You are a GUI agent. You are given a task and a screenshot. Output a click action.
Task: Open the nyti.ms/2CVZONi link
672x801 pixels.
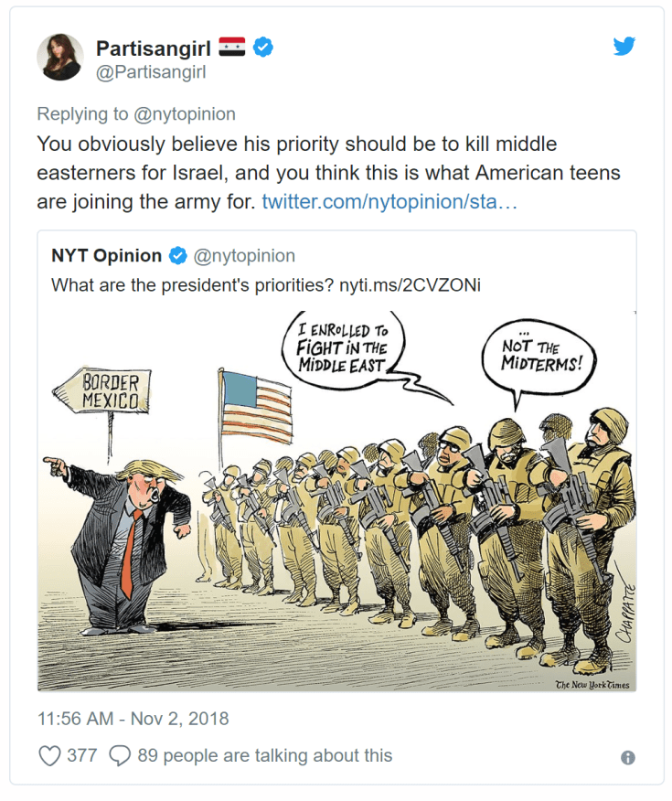click(410, 284)
